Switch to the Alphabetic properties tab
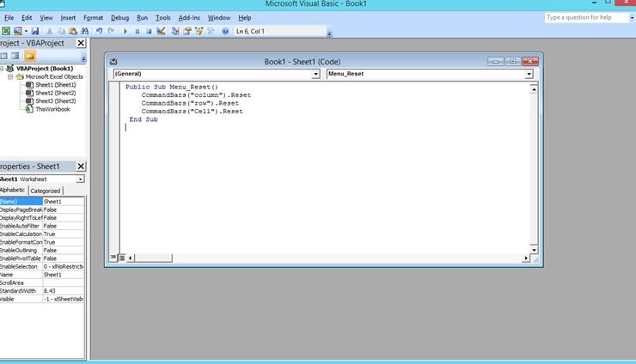636x364 pixels. pyautogui.click(x=14, y=190)
